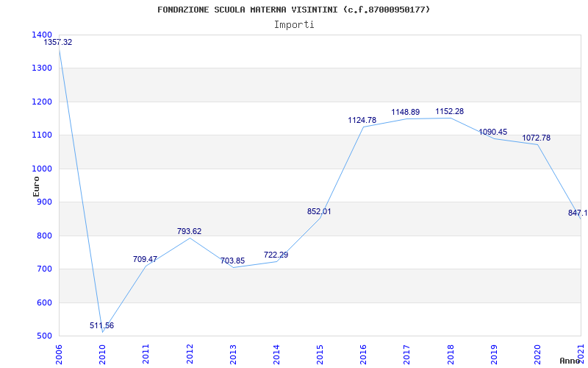Click the 2018 year tick label
The width and height of the screenshot is (588, 368).
tap(451, 354)
